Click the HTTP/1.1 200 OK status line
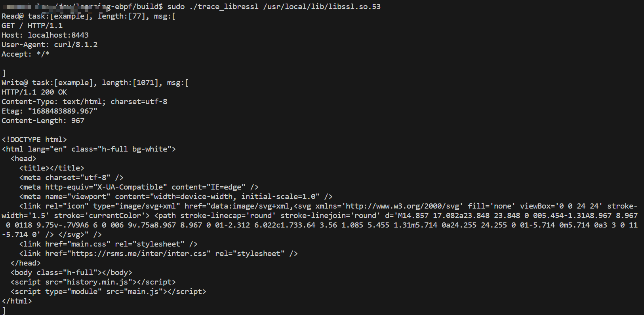The height and width of the screenshot is (315, 644). (34, 92)
